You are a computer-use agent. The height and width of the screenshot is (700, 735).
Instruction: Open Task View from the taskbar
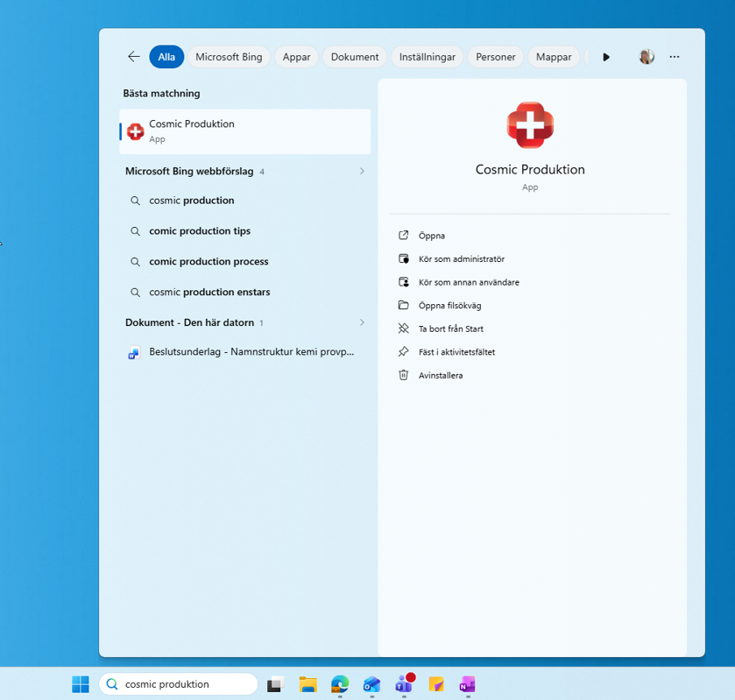276,684
